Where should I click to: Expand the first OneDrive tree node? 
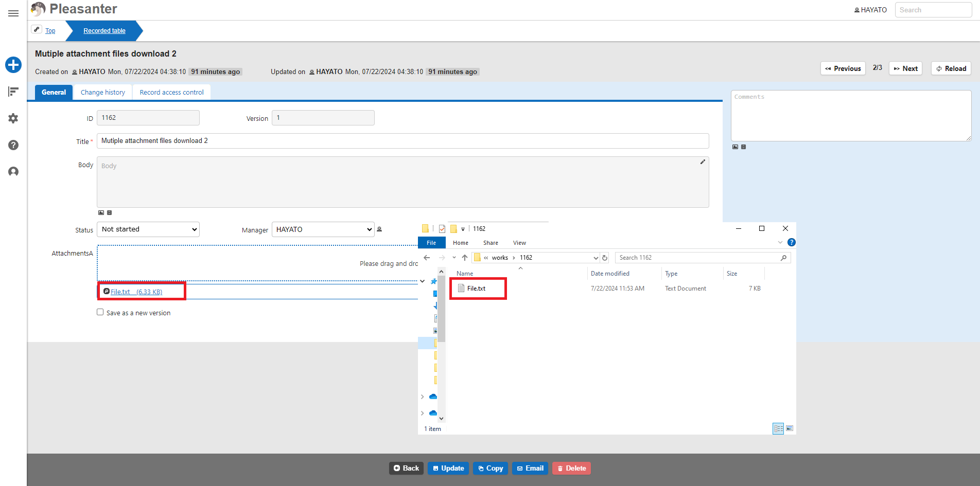[423, 397]
